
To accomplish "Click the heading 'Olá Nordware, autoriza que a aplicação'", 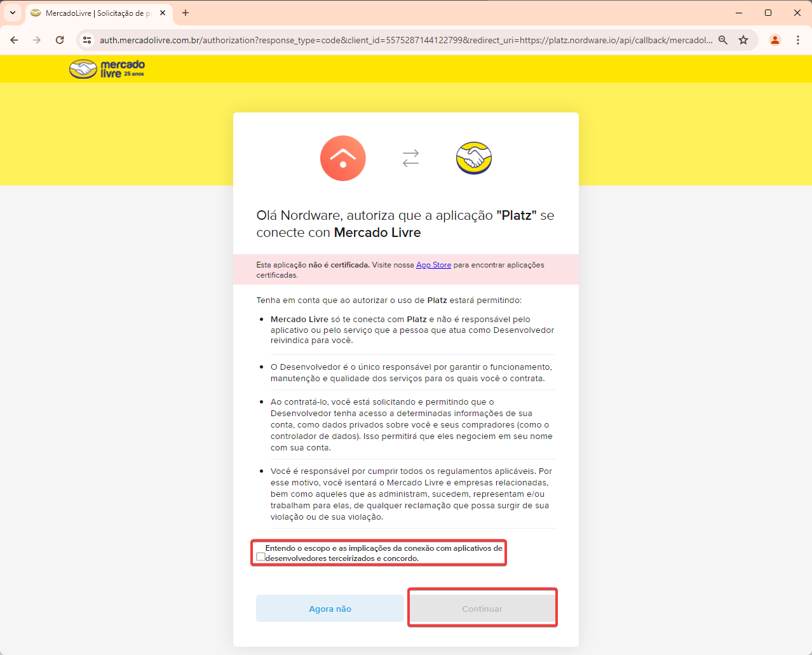I will (405, 224).
